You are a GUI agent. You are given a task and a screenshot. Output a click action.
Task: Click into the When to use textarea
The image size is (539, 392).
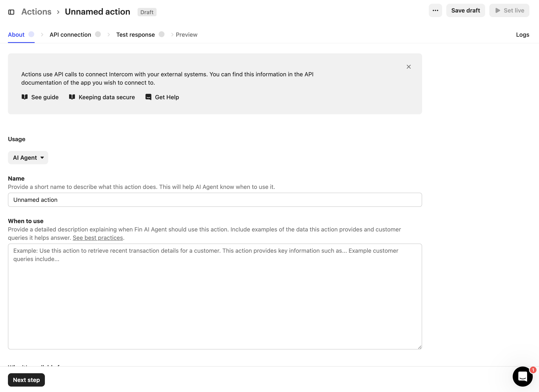(x=215, y=296)
